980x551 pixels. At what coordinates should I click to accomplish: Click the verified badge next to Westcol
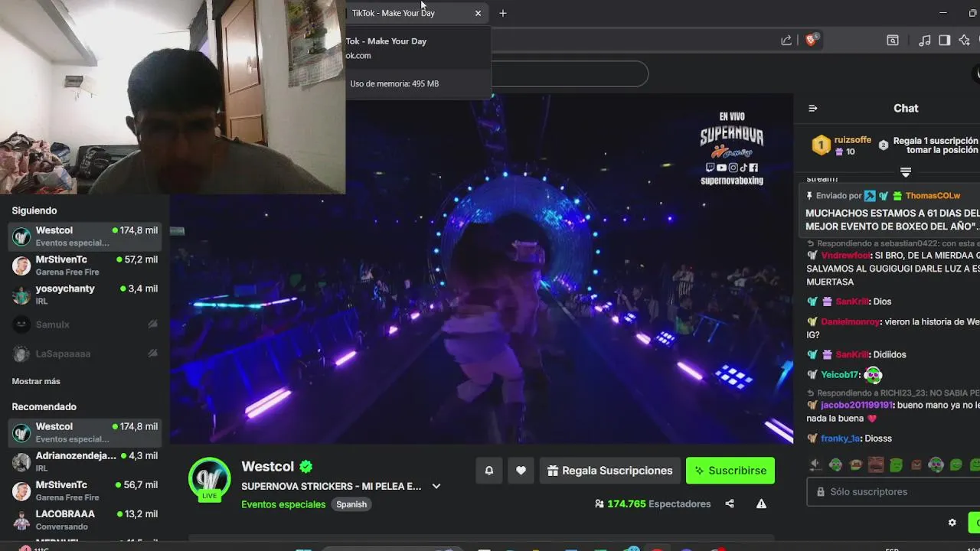(x=305, y=466)
